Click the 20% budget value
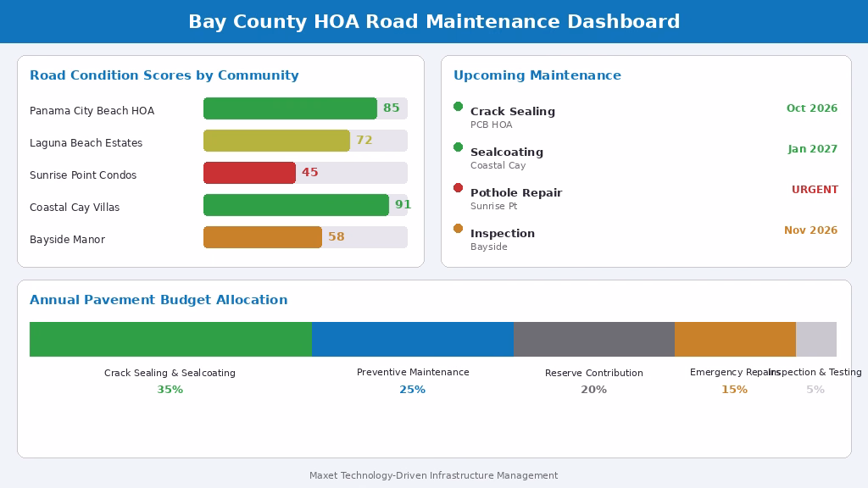This screenshot has width=868, height=488. (x=594, y=390)
